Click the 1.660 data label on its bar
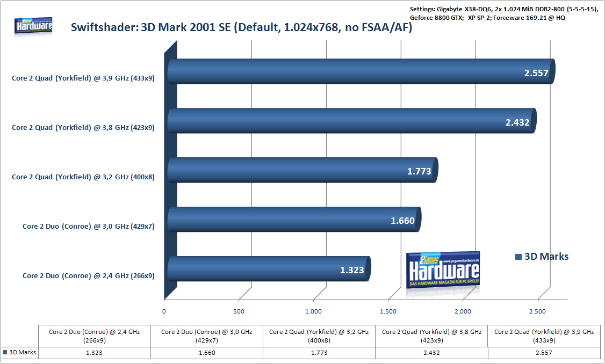 (402, 221)
